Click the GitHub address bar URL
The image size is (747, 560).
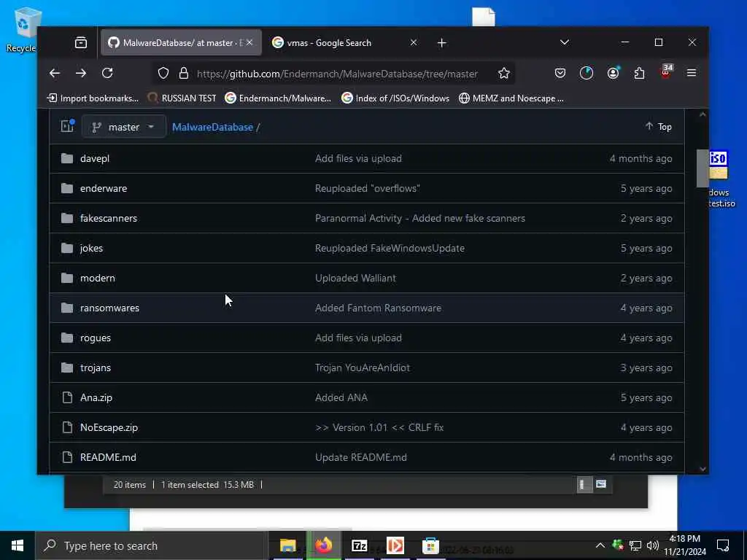[337, 74]
